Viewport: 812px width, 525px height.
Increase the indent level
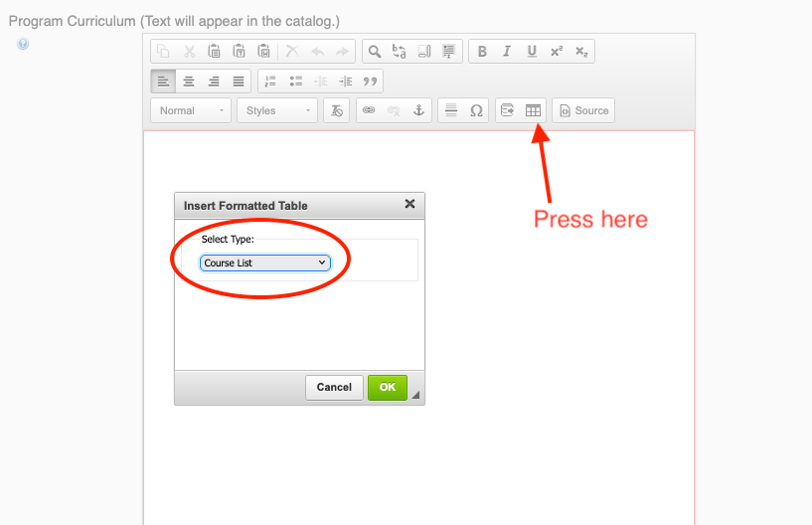pyautogui.click(x=346, y=82)
